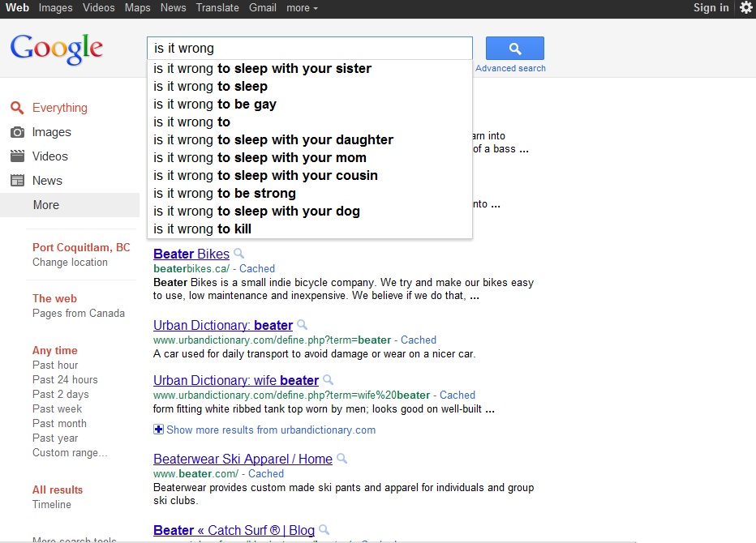Image resolution: width=756 pixels, height=543 pixels.
Task: Select suggestion 'is it wrong to sleep'
Action: click(310, 86)
